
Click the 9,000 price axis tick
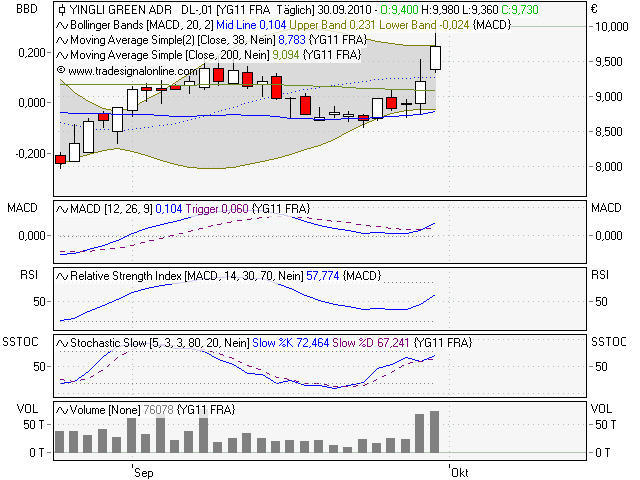(609, 97)
